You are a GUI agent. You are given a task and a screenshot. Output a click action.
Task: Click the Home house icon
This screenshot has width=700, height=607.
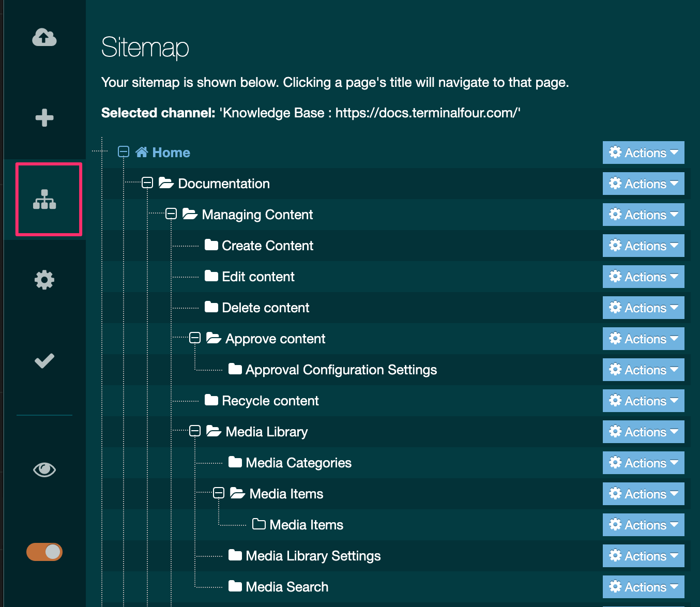pyautogui.click(x=142, y=152)
